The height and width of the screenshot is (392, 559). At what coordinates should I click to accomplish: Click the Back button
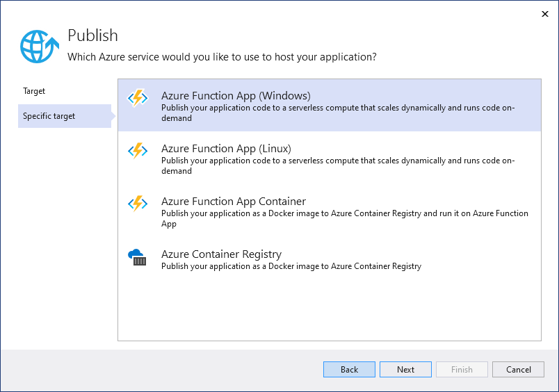coord(349,370)
